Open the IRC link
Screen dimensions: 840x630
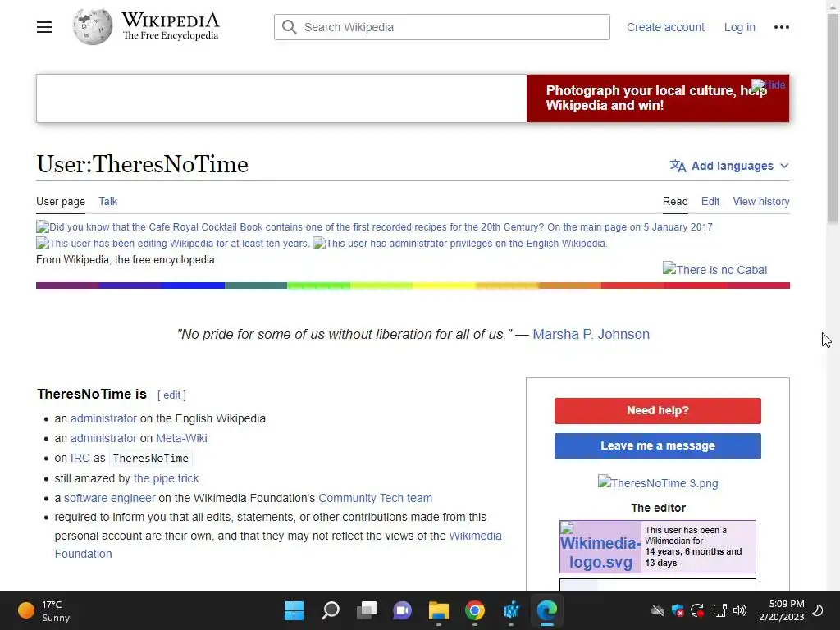point(80,458)
